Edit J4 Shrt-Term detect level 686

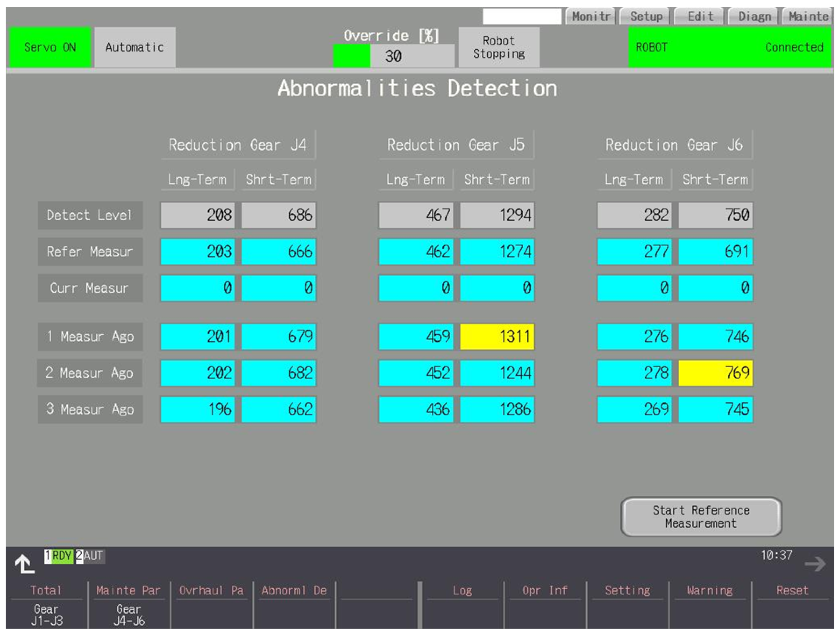point(279,215)
